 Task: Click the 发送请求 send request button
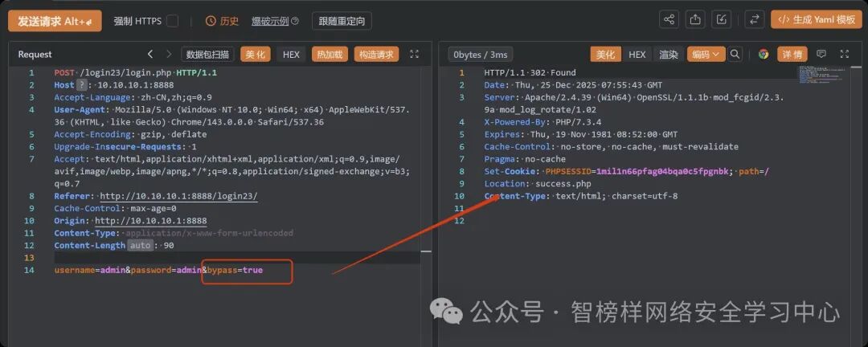point(55,21)
